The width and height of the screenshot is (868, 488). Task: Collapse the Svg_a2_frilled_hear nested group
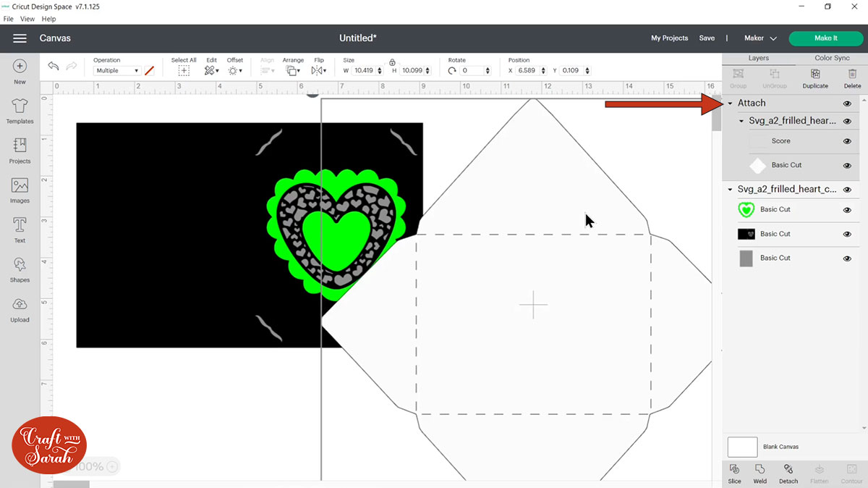click(741, 122)
